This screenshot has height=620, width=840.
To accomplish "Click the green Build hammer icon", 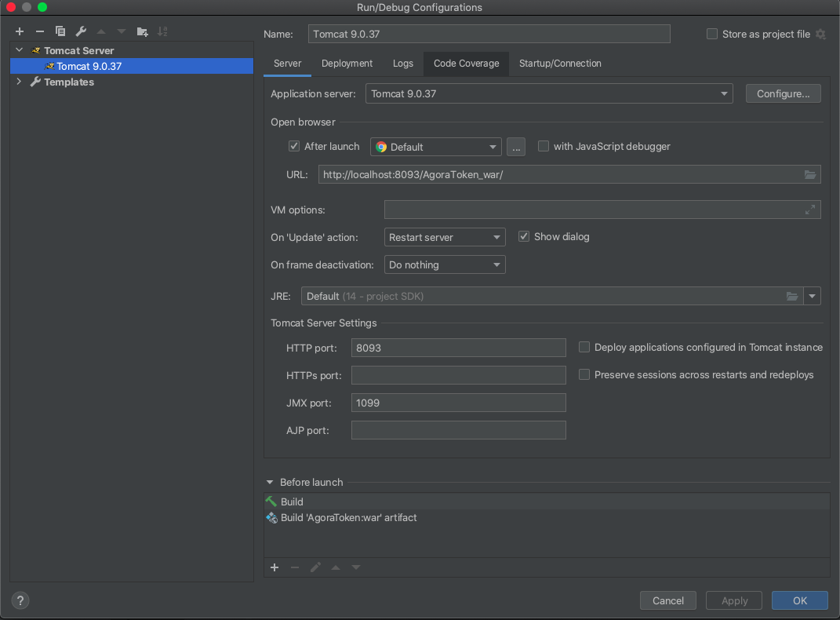I will coord(271,501).
